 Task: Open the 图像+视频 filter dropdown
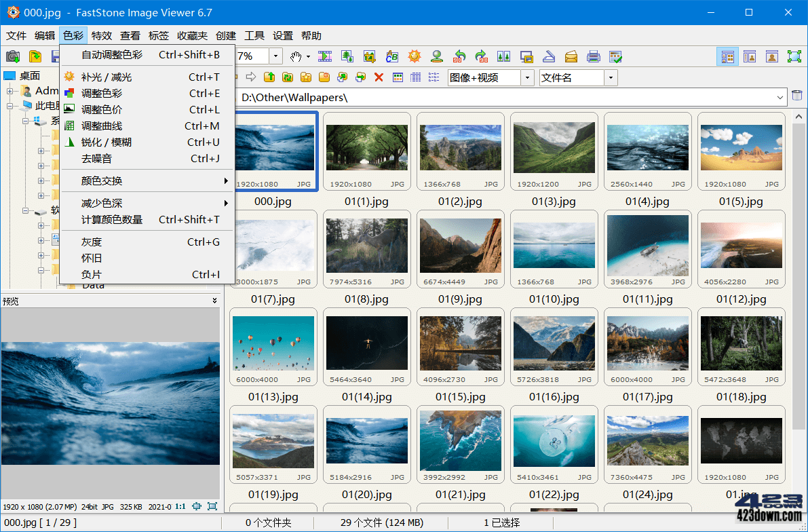527,77
